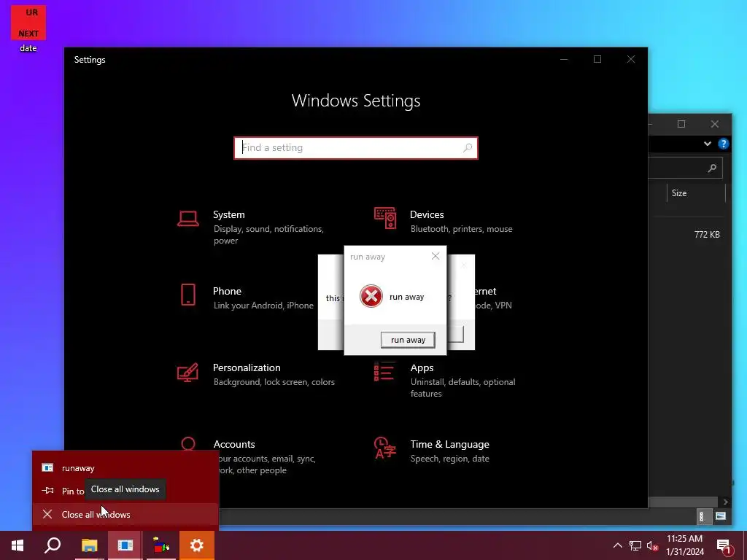
Task: Open the Devices settings category
Action: 443,222
